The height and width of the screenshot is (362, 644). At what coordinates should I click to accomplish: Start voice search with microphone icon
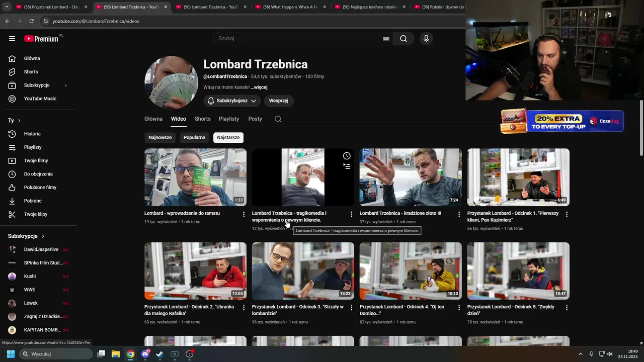click(426, 39)
